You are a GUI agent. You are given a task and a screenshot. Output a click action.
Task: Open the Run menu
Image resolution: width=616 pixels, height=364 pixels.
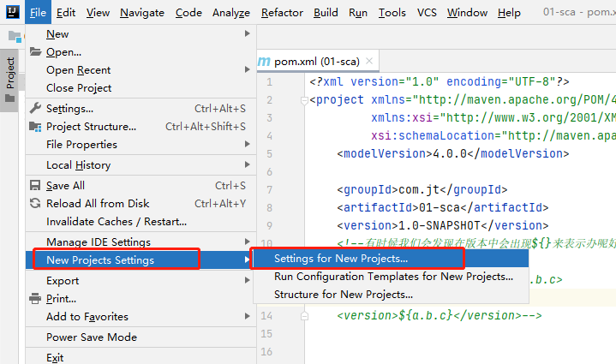pos(358,13)
